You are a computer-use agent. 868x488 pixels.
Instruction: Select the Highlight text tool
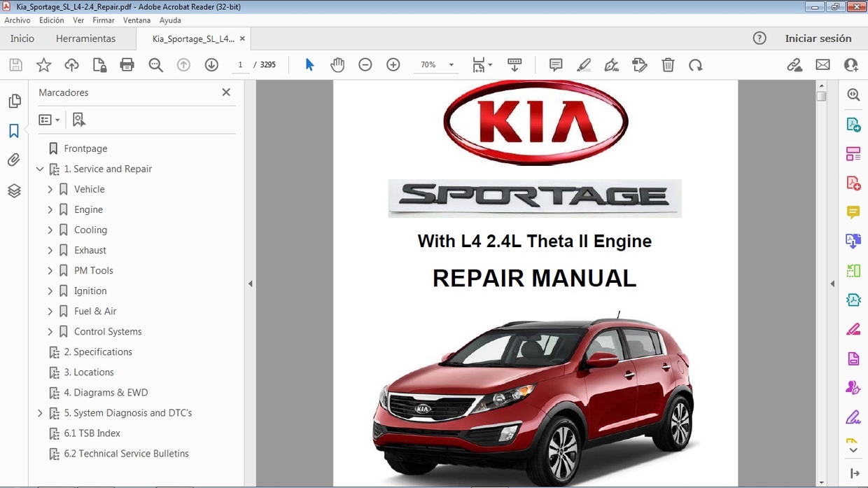(x=584, y=64)
